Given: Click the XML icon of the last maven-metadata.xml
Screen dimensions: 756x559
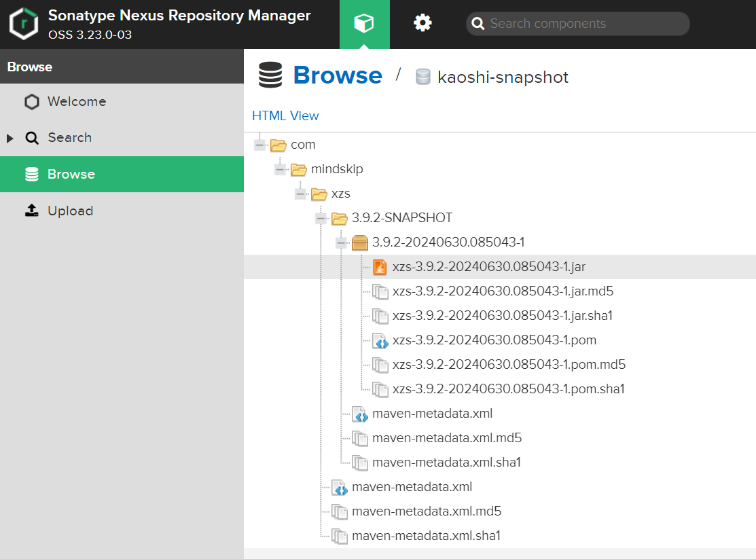Looking at the screenshot, I should [340, 487].
